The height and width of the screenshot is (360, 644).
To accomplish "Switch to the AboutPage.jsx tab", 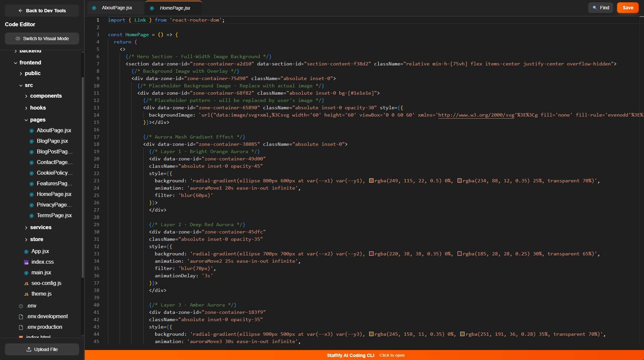I will (x=117, y=8).
